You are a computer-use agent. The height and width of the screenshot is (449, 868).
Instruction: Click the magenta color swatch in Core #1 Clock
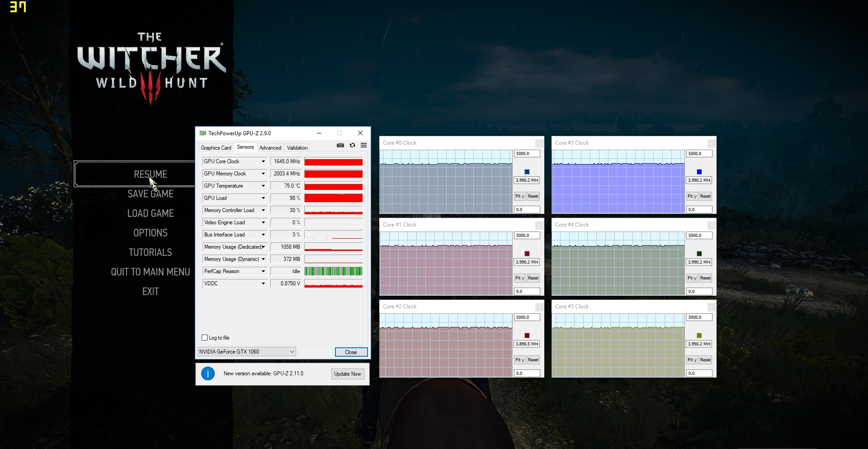coord(527,254)
